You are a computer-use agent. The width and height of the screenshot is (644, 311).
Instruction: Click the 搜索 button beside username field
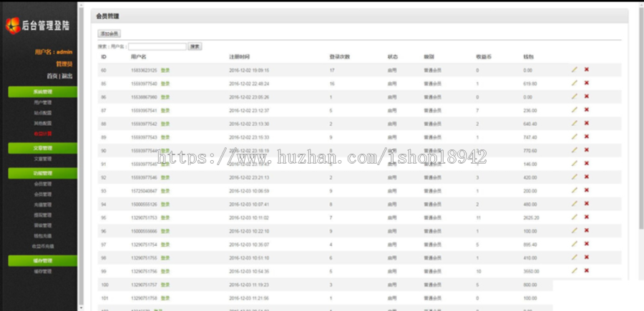pos(195,46)
